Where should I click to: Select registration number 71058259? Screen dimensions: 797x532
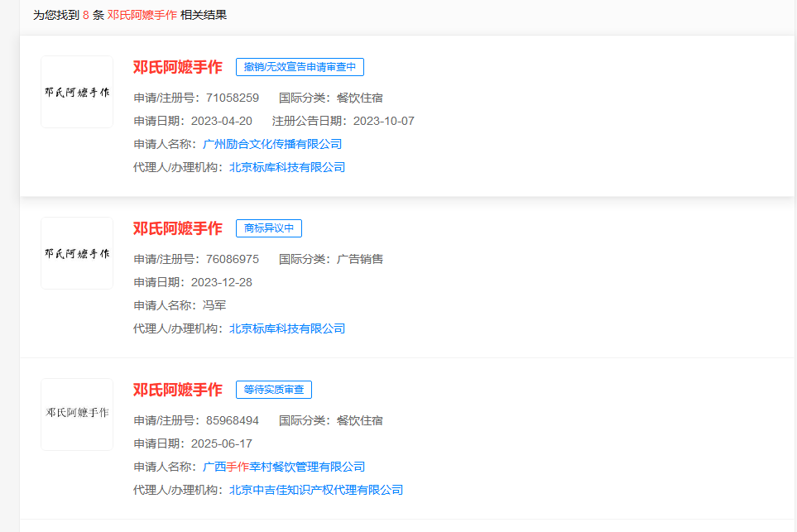pos(233,98)
